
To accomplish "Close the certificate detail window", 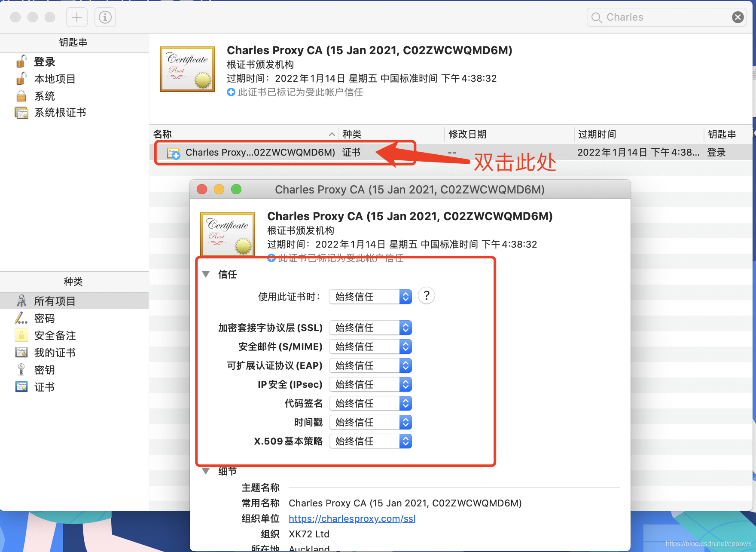I will point(202,189).
